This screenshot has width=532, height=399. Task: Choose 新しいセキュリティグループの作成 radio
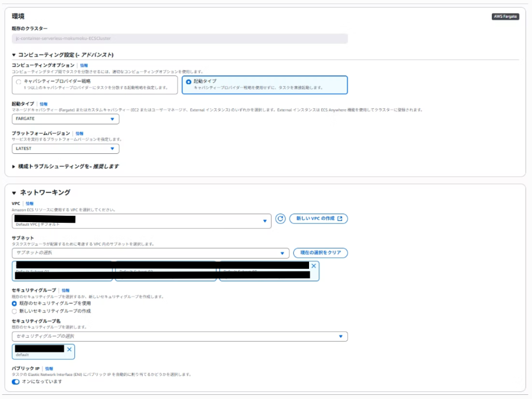(x=14, y=311)
